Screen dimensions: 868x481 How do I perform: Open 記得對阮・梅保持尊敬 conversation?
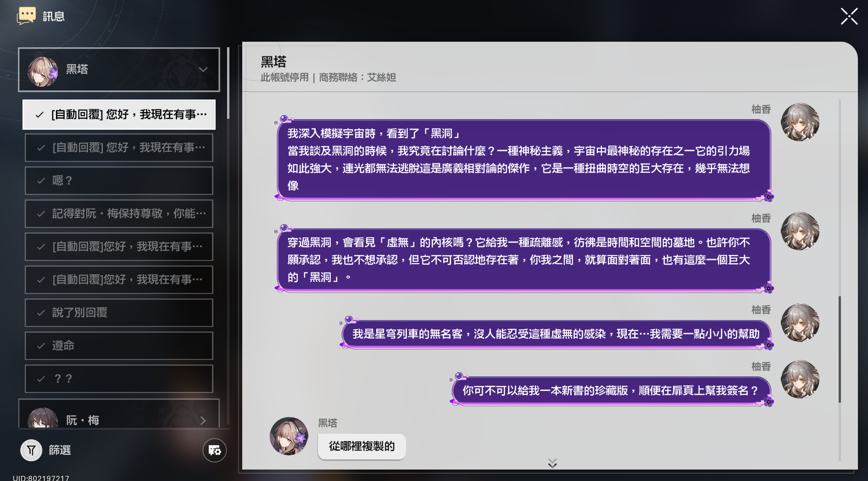click(x=119, y=214)
